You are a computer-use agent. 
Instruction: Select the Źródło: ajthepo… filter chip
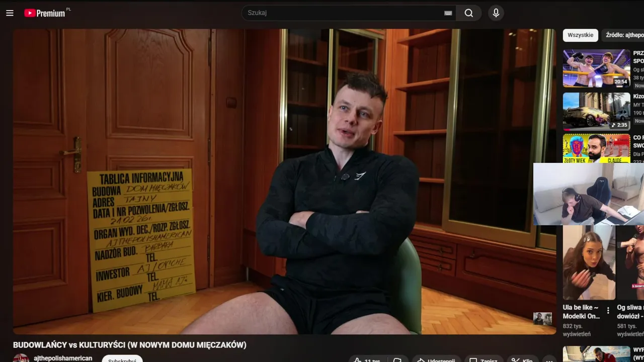click(x=624, y=35)
